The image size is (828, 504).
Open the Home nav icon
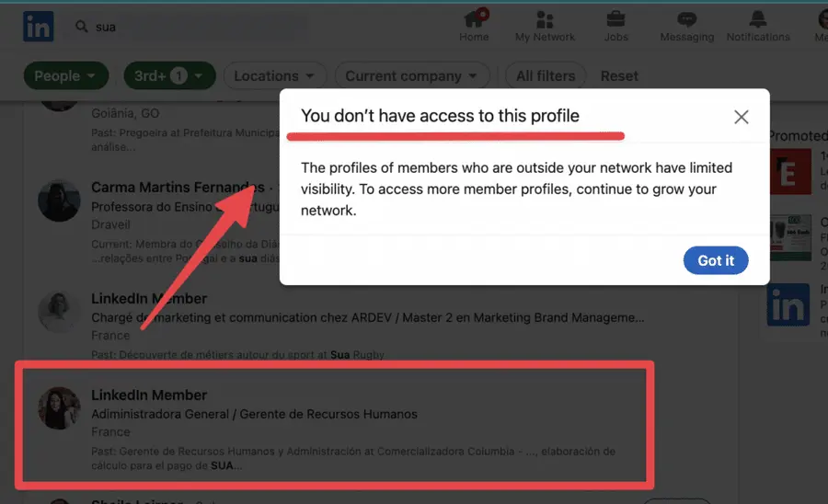[474, 26]
